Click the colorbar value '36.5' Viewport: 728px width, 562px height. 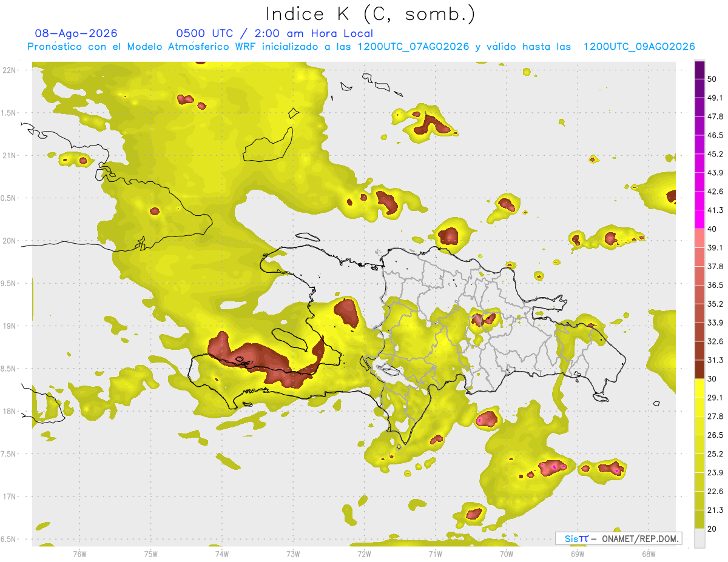715,285
